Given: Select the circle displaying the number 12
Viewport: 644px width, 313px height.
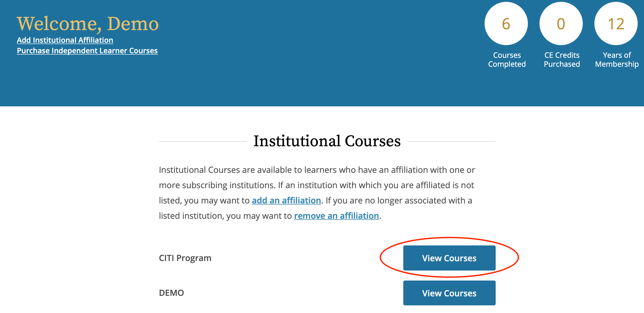Looking at the screenshot, I should (x=616, y=23).
